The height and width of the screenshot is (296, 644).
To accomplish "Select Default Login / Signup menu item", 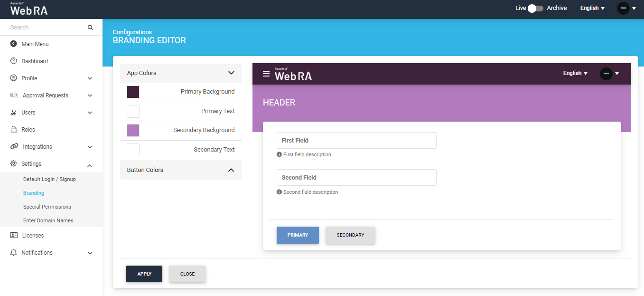I will click(49, 180).
